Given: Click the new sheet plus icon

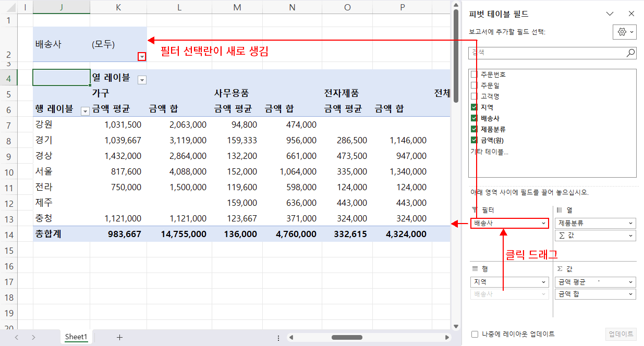Looking at the screenshot, I should [x=119, y=337].
